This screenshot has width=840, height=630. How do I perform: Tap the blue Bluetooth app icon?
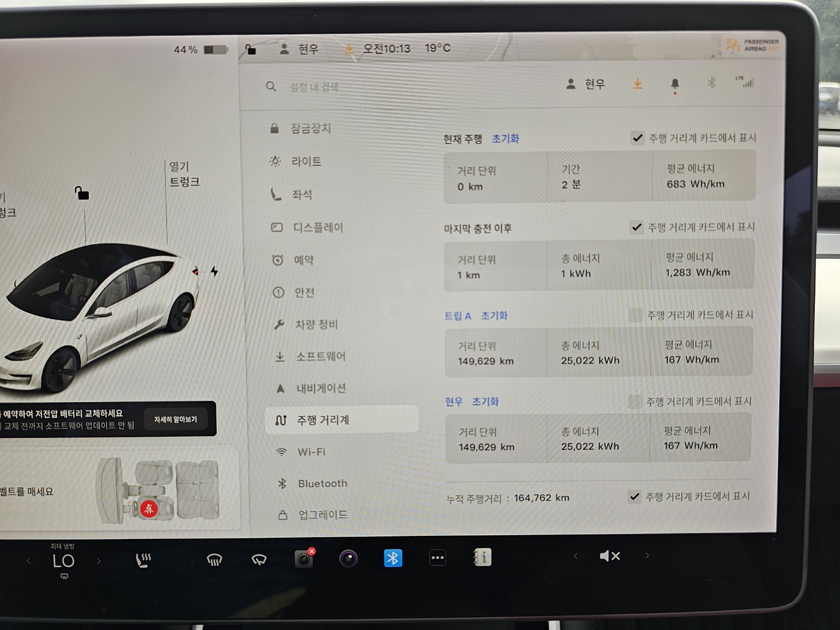click(x=393, y=558)
